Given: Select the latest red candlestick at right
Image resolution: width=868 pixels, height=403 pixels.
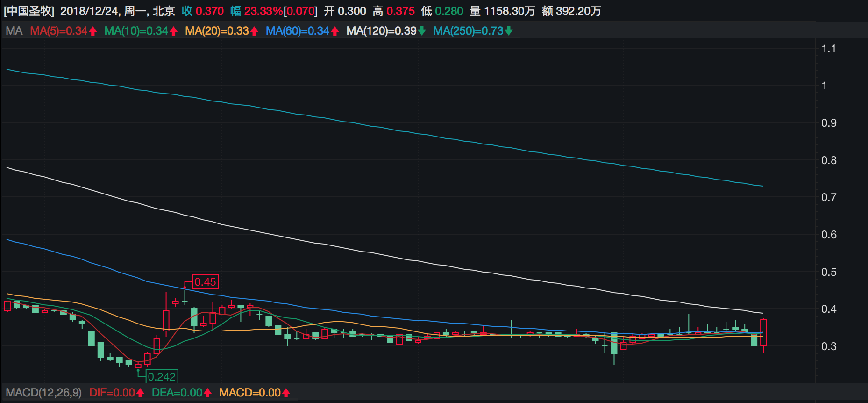Looking at the screenshot, I should pyautogui.click(x=763, y=333).
